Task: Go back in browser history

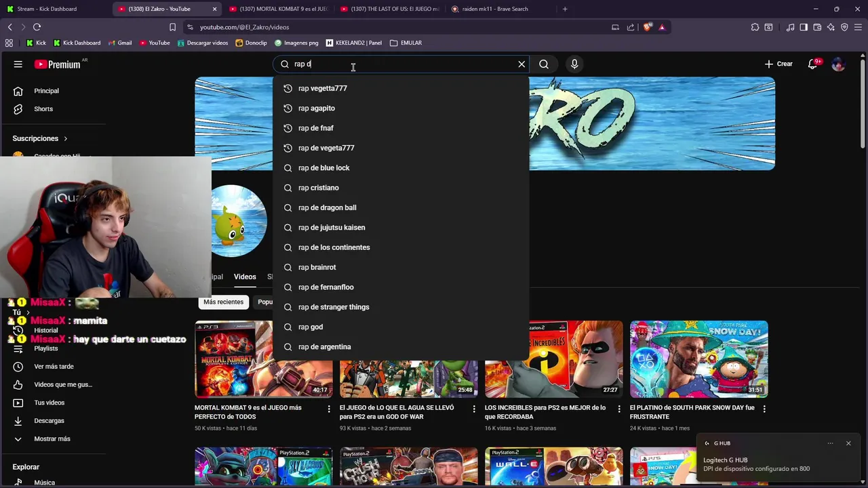Action: (9, 27)
